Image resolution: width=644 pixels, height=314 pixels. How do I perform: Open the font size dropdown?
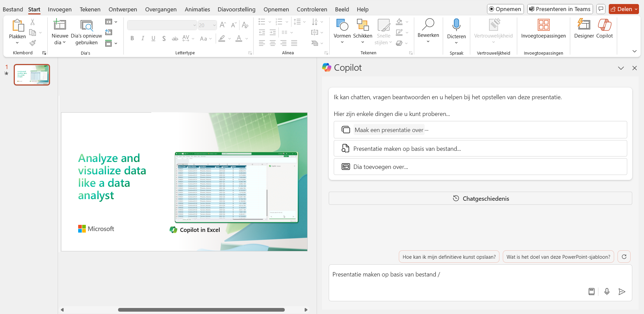214,25
